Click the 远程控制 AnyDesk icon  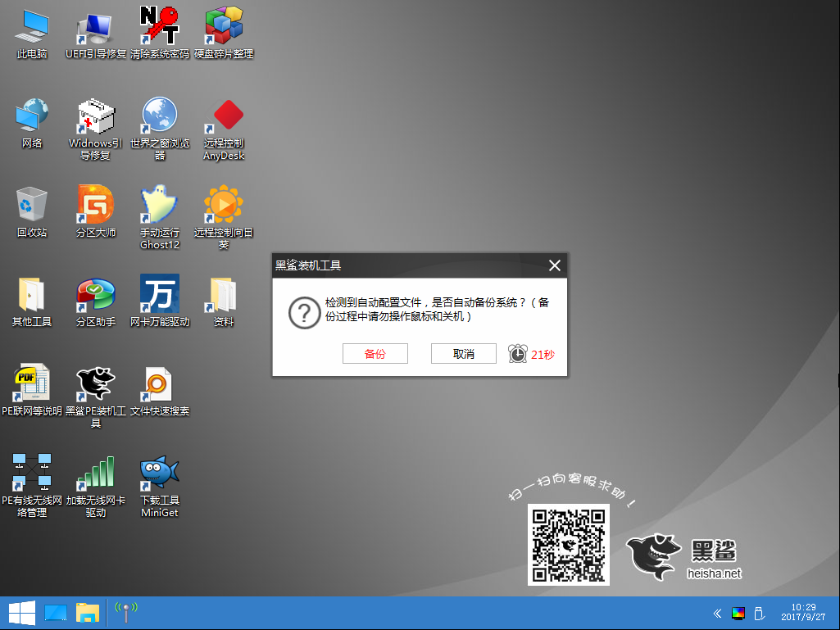224,116
